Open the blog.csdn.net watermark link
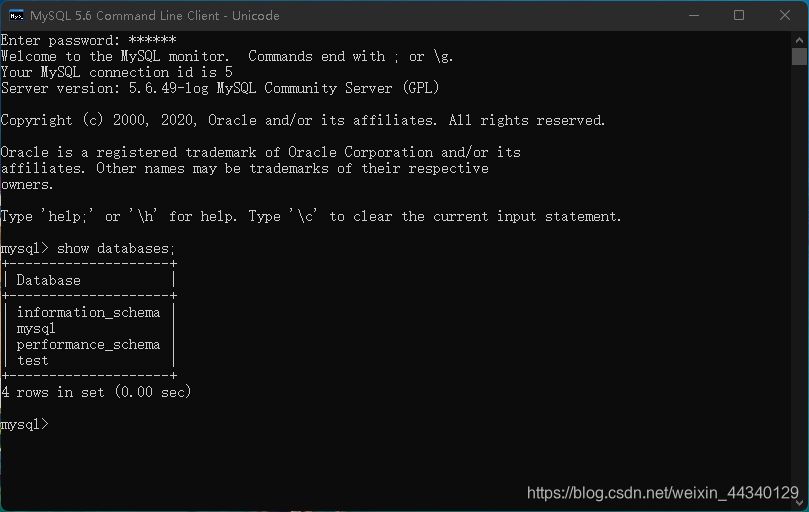Screen dimensions: 809x512 tap(662, 493)
